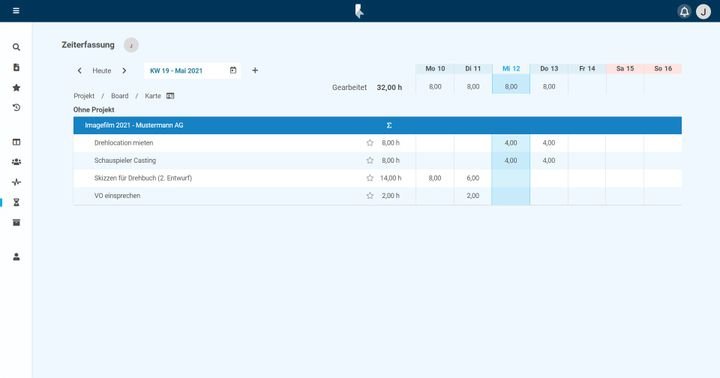Open history icon in sidebar
The image size is (720, 378).
coord(17,107)
